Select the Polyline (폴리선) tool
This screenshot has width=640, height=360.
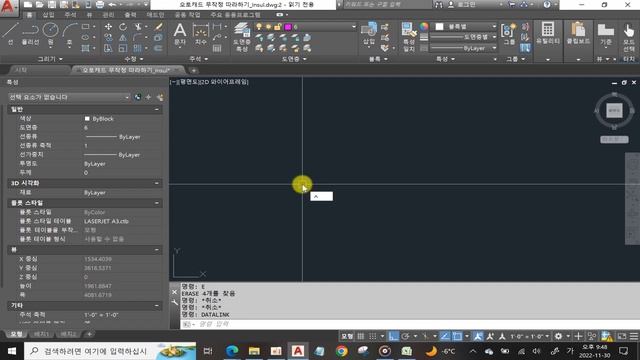click(30, 33)
